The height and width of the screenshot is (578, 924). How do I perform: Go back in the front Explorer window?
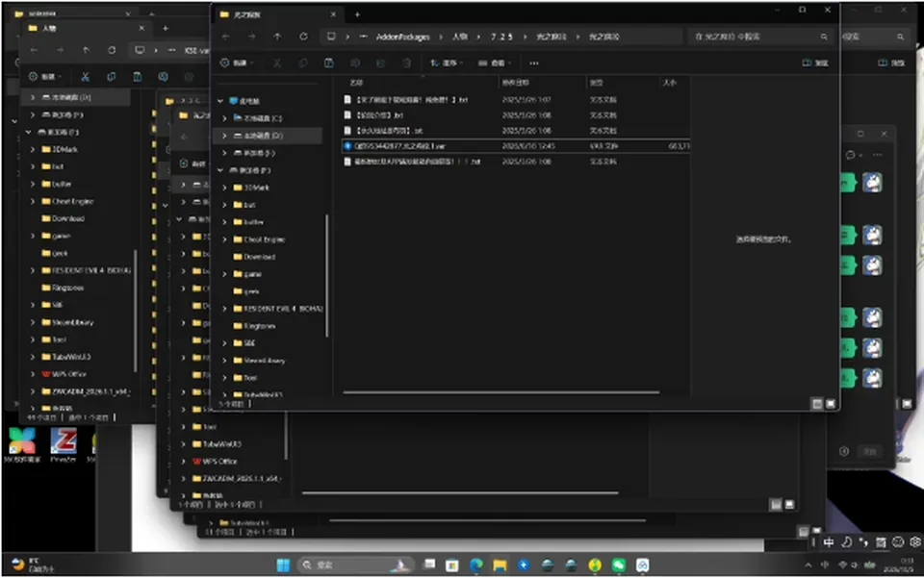tap(225, 37)
